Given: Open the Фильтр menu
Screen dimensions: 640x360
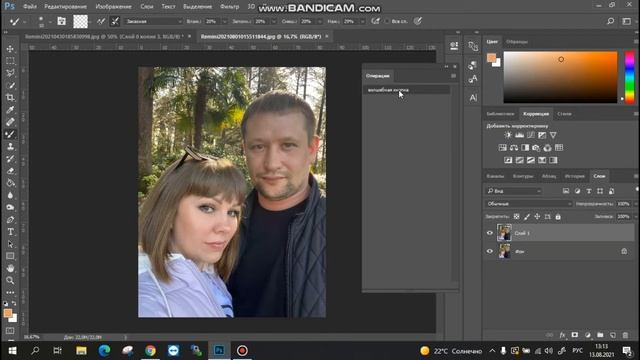Looking at the screenshot, I should (229, 7).
